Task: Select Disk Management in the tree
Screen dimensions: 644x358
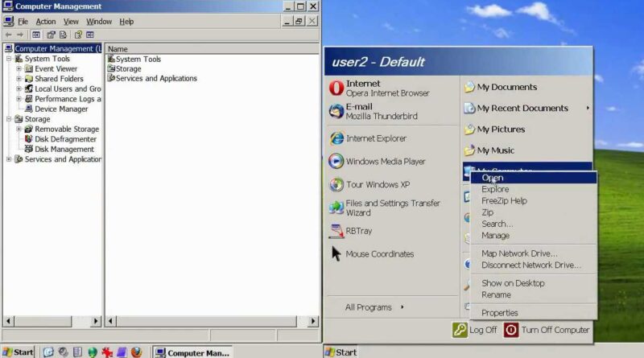Action: pos(60,149)
